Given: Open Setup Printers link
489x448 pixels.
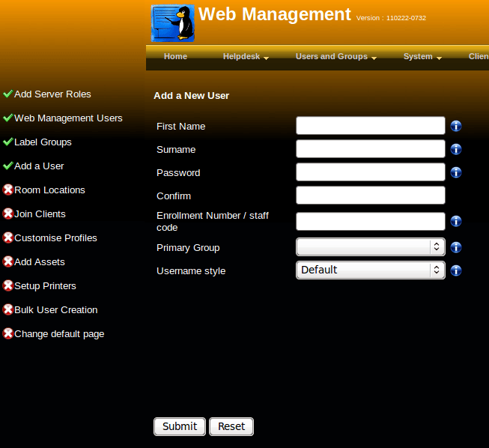Looking at the screenshot, I should click(x=45, y=286).
